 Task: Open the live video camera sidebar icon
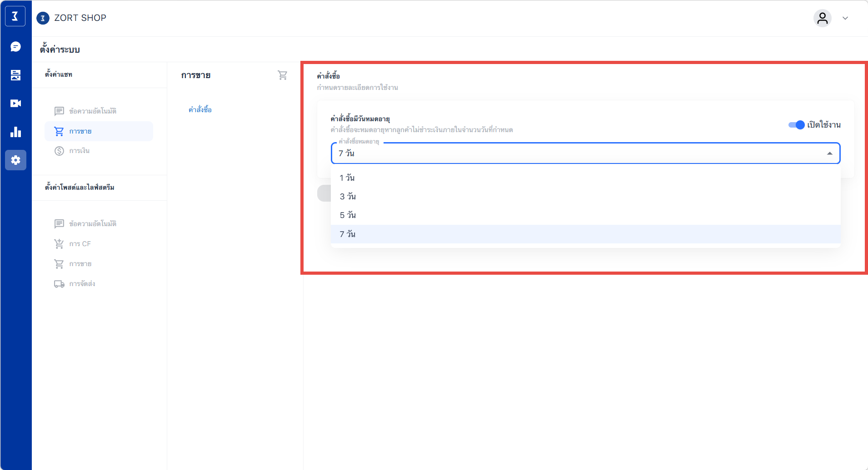[15, 104]
